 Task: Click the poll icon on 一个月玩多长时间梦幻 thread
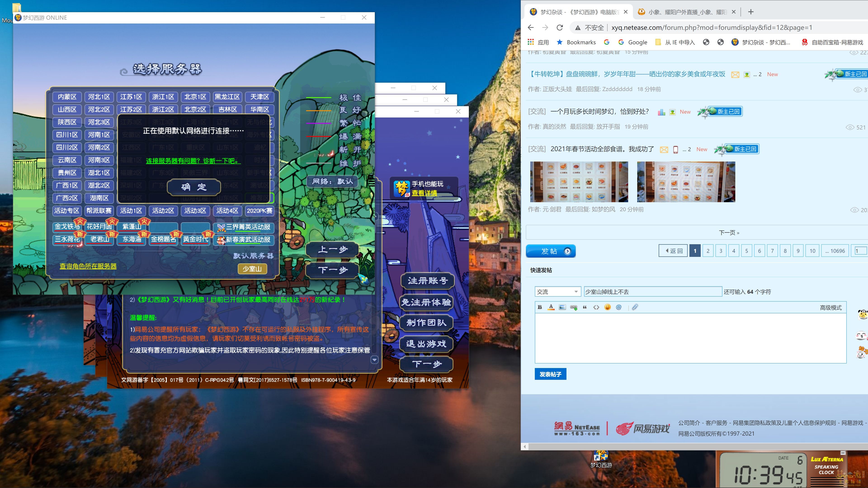661,112
